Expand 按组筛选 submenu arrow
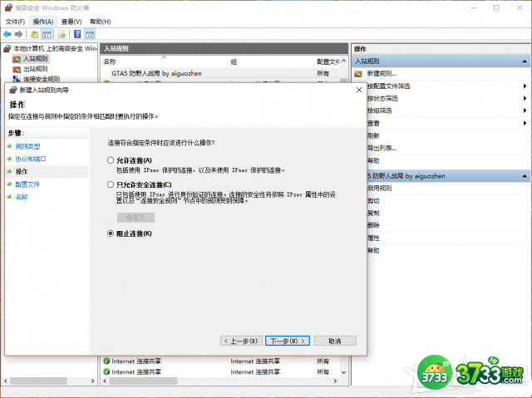 pyautogui.click(x=525, y=111)
